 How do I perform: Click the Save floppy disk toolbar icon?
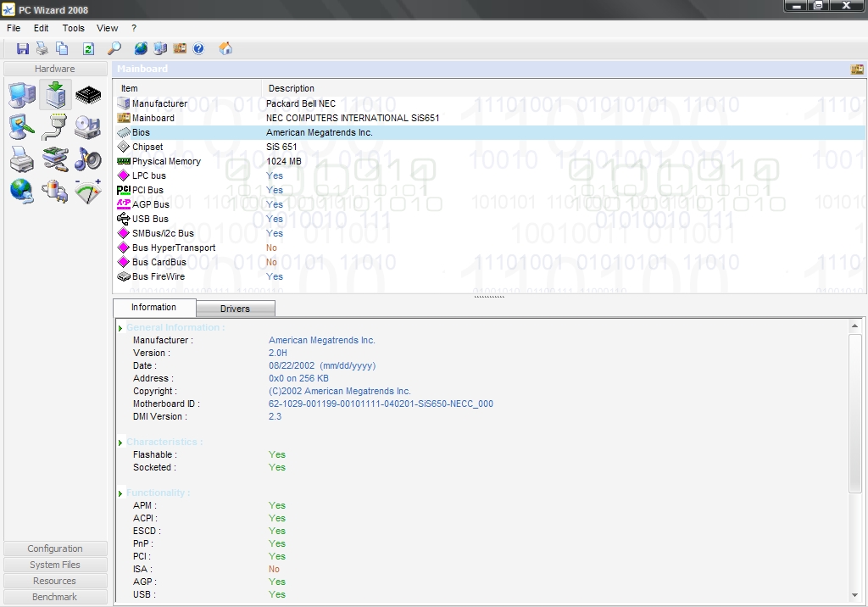pos(23,48)
